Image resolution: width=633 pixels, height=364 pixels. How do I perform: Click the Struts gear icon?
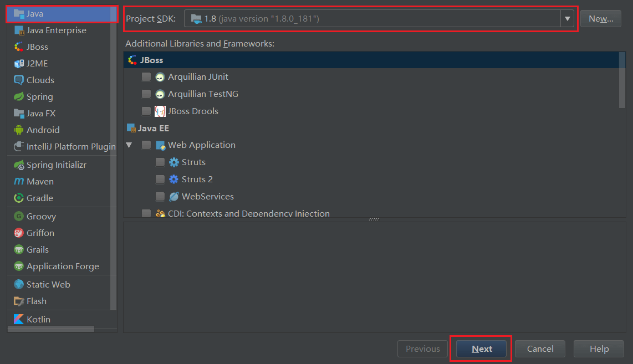(173, 162)
